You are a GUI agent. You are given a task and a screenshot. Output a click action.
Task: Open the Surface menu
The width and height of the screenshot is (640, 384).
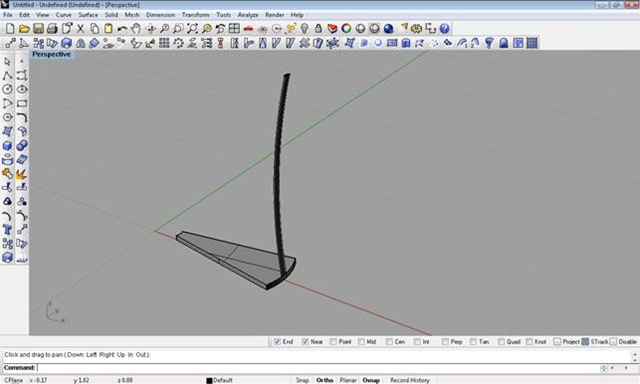(x=88, y=15)
